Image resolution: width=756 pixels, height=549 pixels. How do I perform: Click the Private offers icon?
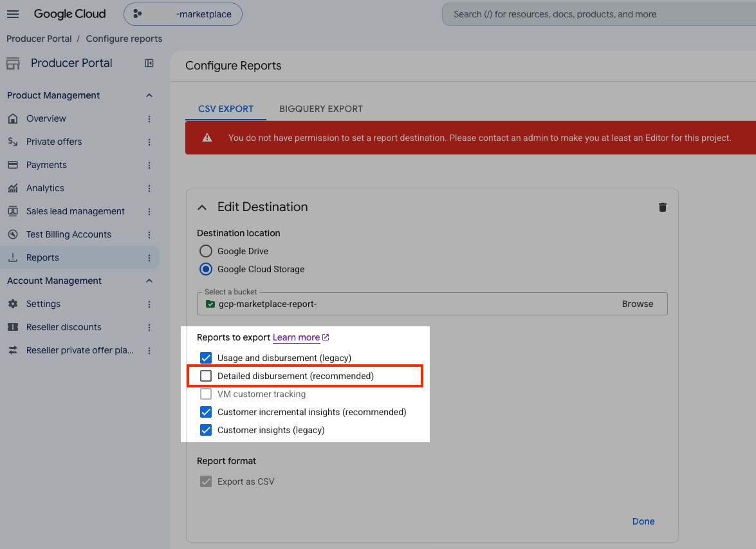(x=13, y=142)
